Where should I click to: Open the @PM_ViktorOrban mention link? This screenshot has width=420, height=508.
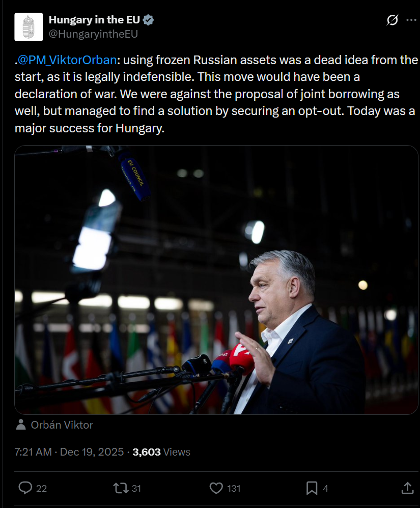pos(67,60)
